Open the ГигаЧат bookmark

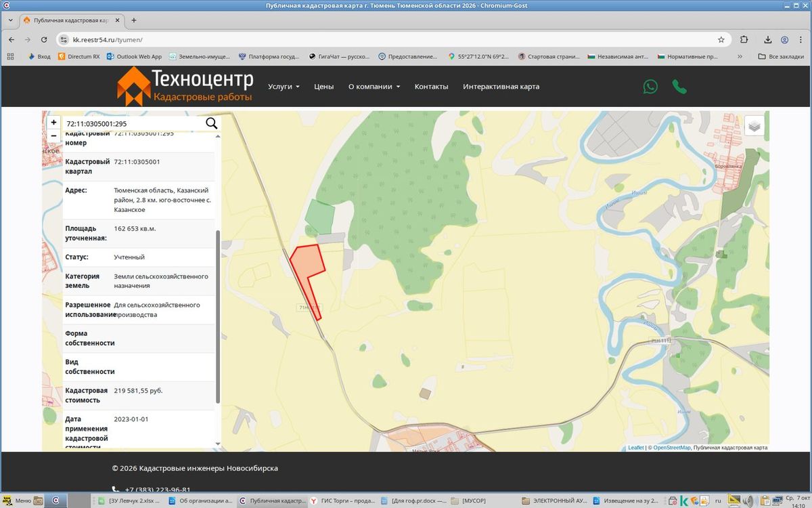click(x=340, y=56)
